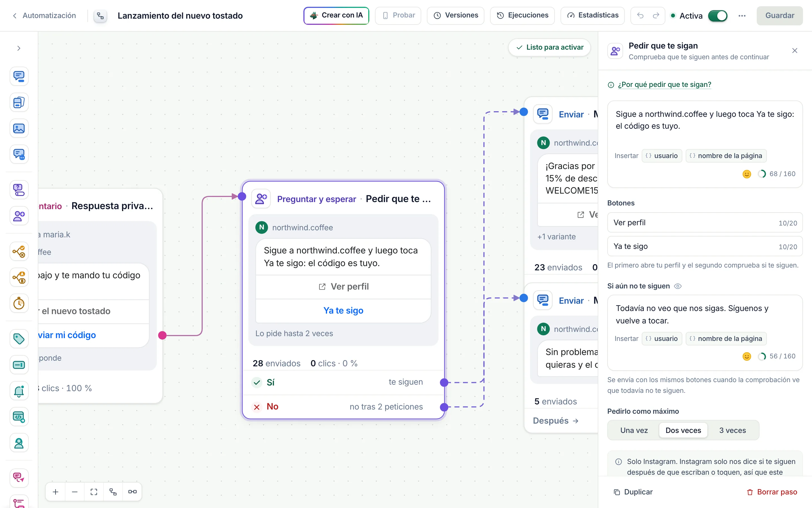
Task: Choose the question step sidebar icon
Action: pyautogui.click(x=19, y=190)
